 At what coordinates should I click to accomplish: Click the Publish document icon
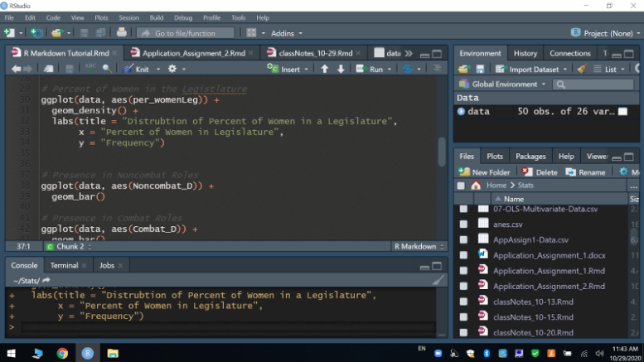click(408, 69)
